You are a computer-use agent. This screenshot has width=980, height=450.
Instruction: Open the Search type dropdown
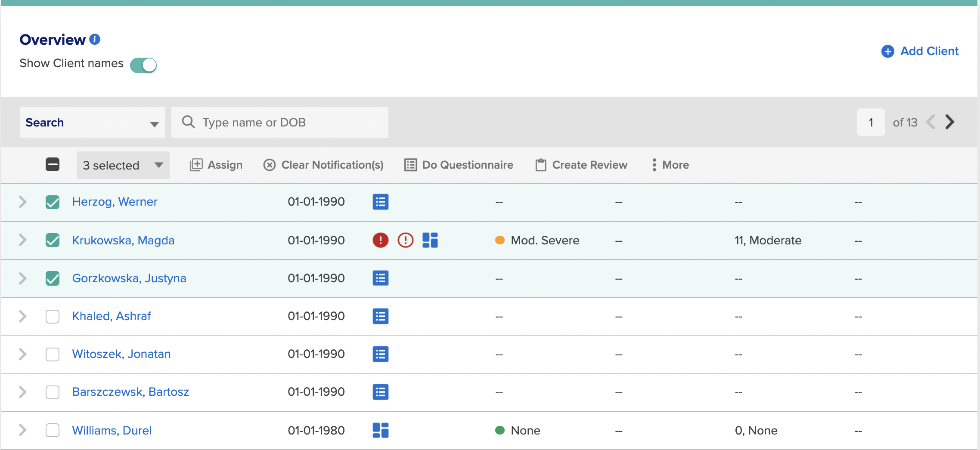[92, 122]
